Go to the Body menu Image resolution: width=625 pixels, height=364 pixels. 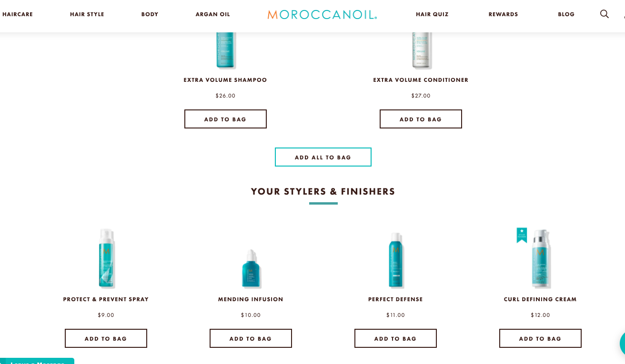pyautogui.click(x=150, y=14)
